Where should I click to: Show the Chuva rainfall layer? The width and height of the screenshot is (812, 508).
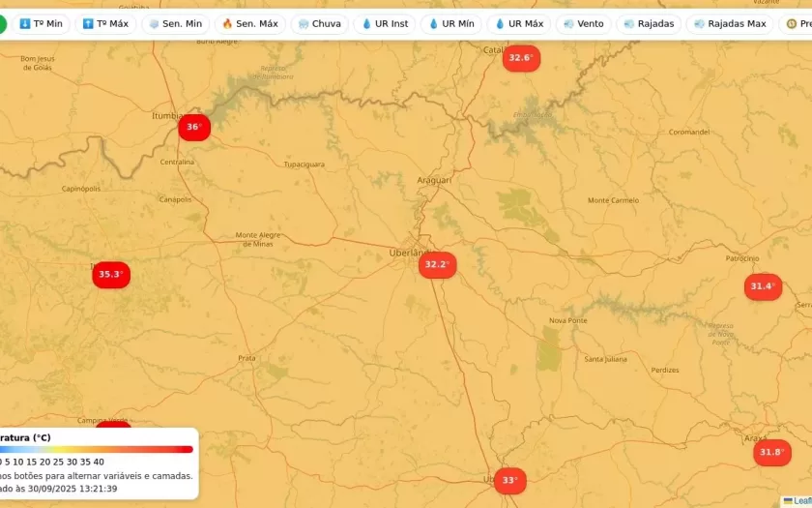(320, 23)
